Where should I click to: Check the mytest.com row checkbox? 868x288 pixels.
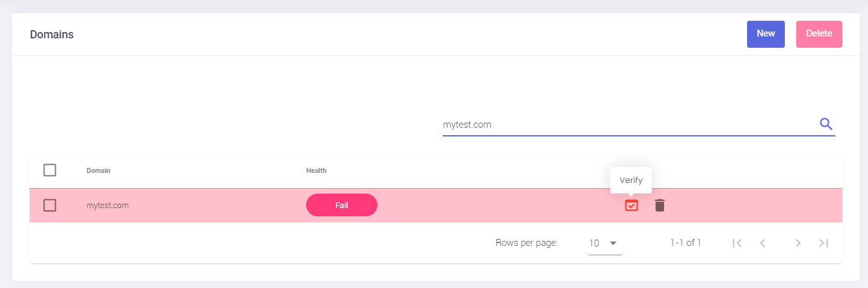(50, 205)
